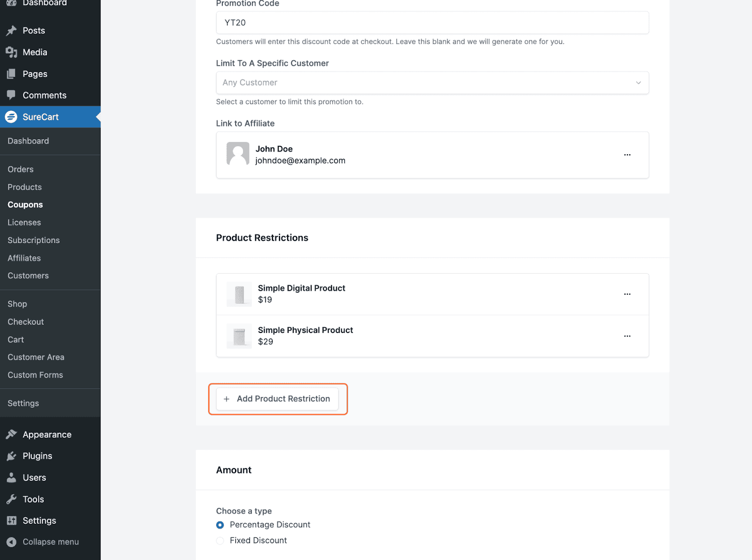Select John Doe's affiliate avatar placeholder
This screenshot has height=560, width=752.
(x=238, y=154)
